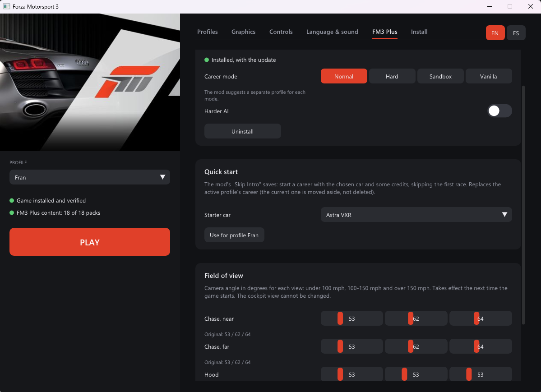
Task: Select the FM3 Plus tab
Action: 385,32
